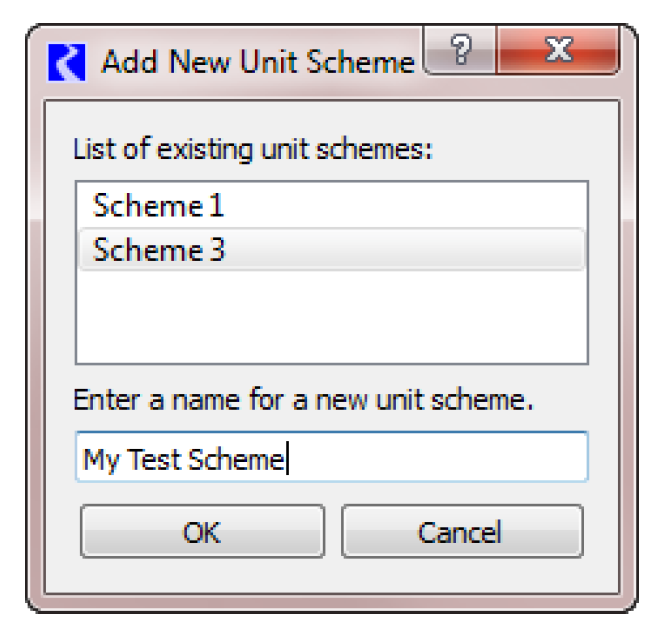Click the app logo icon in title bar
The image size is (665, 637).
point(67,63)
